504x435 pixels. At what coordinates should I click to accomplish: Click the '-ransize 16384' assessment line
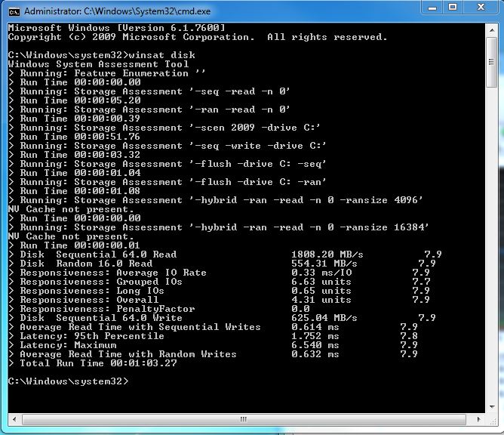(x=219, y=227)
